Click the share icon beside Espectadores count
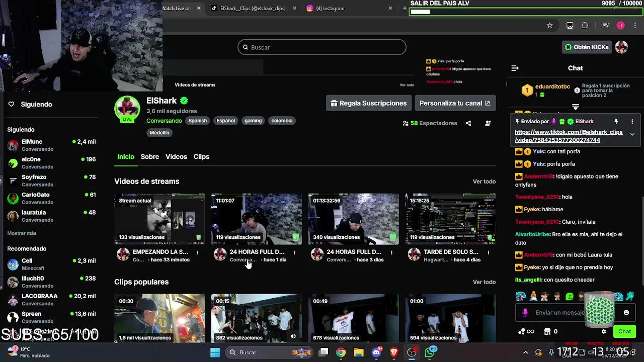 point(468,123)
